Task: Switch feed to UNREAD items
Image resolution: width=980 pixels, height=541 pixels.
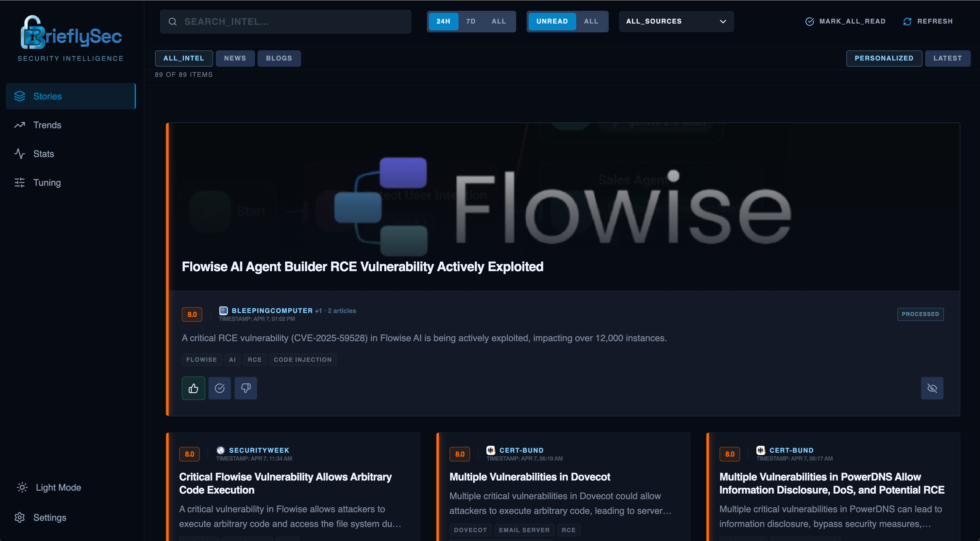Action: click(552, 21)
